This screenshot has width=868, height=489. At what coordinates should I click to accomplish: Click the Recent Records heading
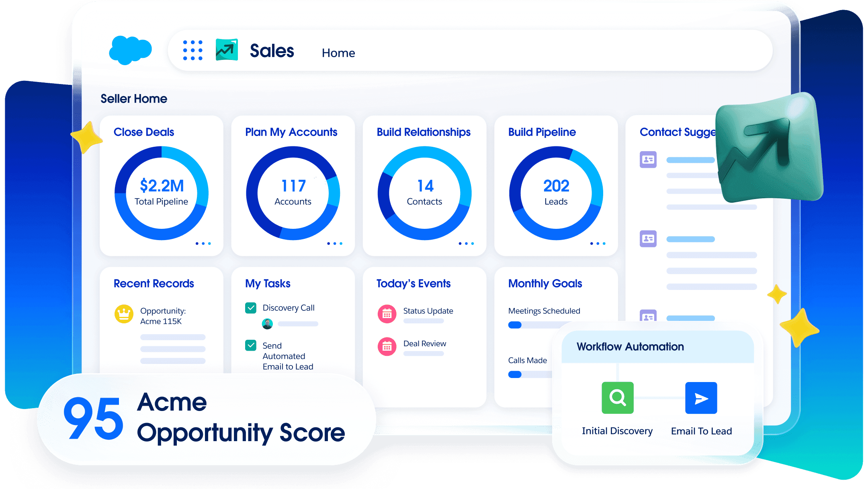[154, 284]
